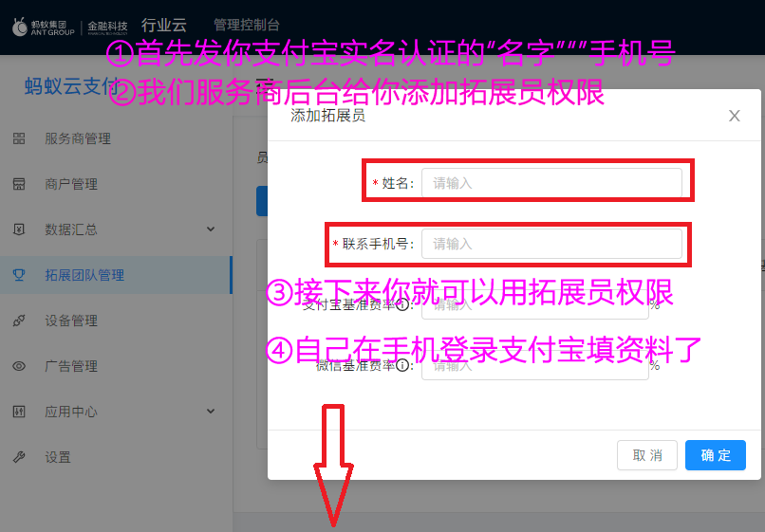Screen dimensions: 765x532
Task: Click the 支付宝基准费率 input field
Action: [x=535, y=305]
